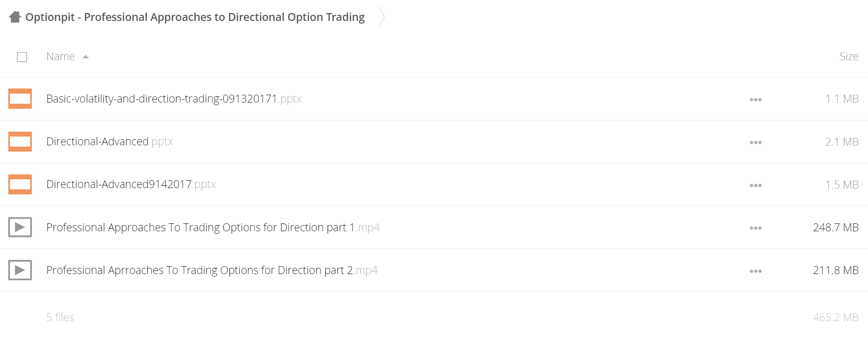Click presentation icon for Directional-Advanced.pptx

tap(20, 141)
